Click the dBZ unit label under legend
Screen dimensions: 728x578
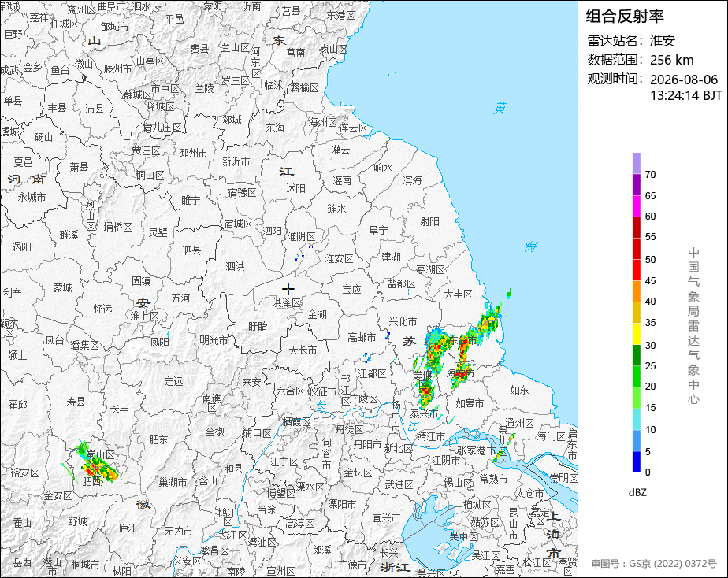pos(637,492)
